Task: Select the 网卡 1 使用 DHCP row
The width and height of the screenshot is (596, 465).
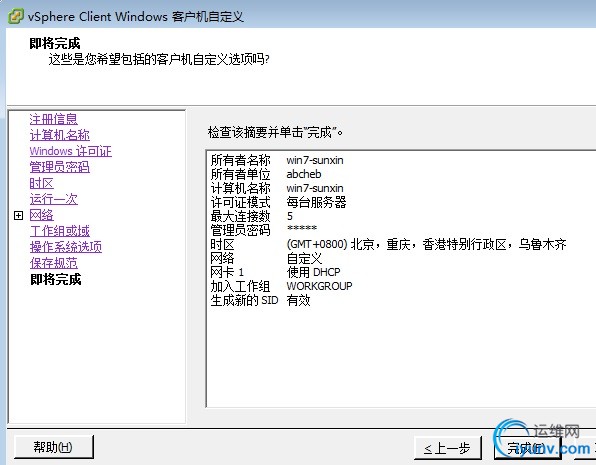Action: pyautogui.click(x=276, y=272)
